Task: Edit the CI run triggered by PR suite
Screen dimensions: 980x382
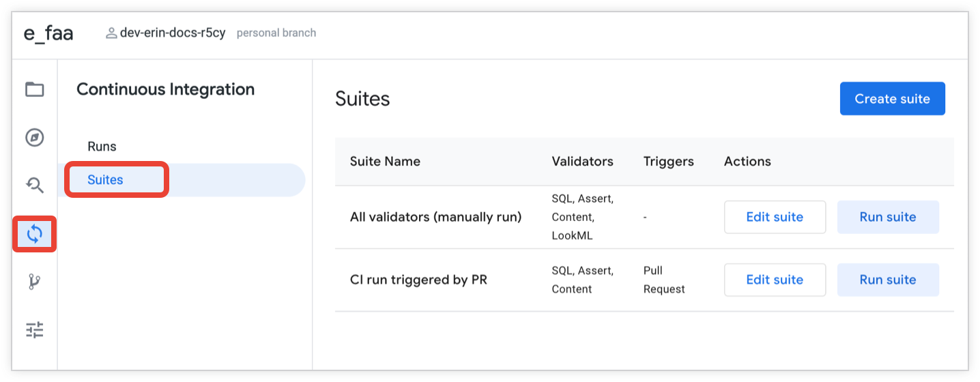Action: [x=775, y=280]
